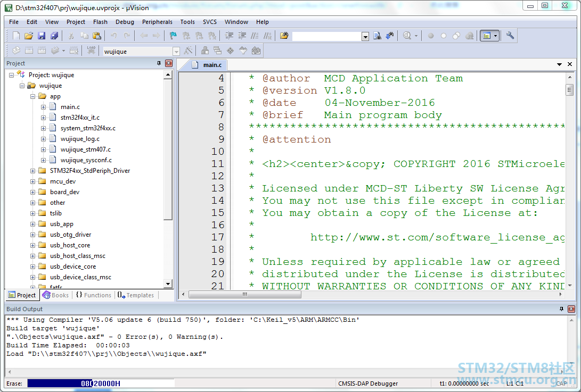
Task: Open the Debug menu
Action: click(x=125, y=22)
